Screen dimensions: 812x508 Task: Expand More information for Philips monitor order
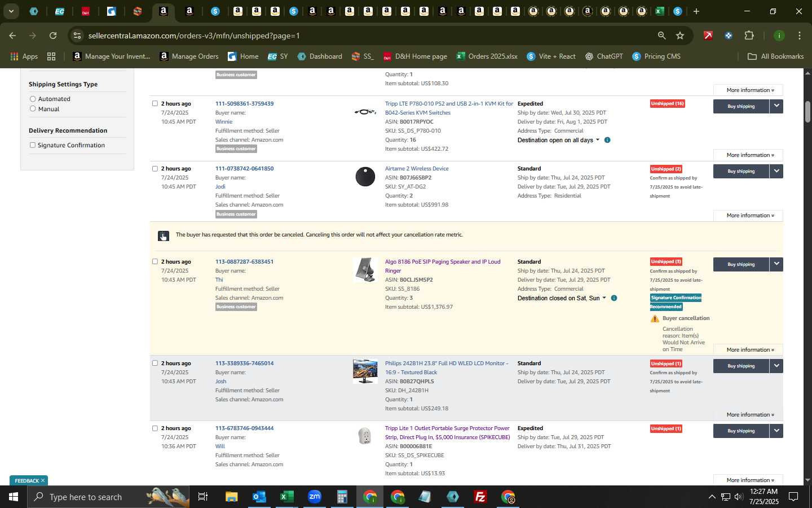point(748,415)
